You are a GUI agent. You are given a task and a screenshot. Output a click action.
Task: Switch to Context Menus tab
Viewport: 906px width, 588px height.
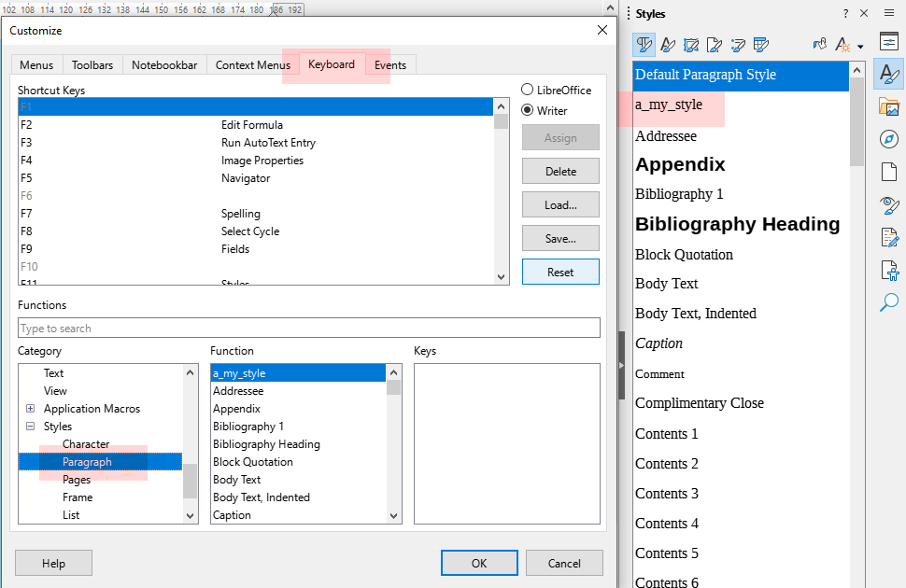coord(252,64)
